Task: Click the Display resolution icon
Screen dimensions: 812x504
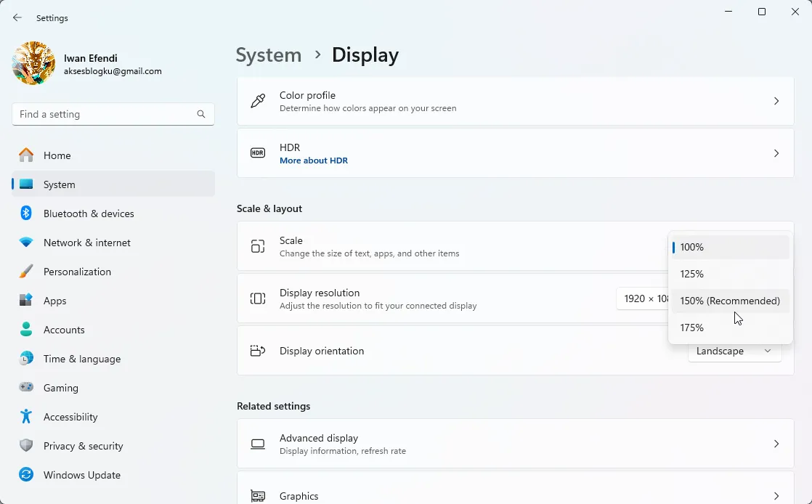Action: tap(258, 298)
